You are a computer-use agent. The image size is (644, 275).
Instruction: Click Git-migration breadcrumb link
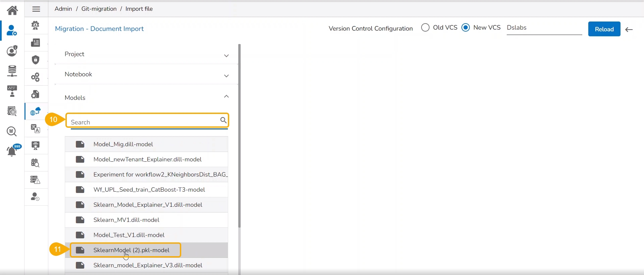point(99,9)
